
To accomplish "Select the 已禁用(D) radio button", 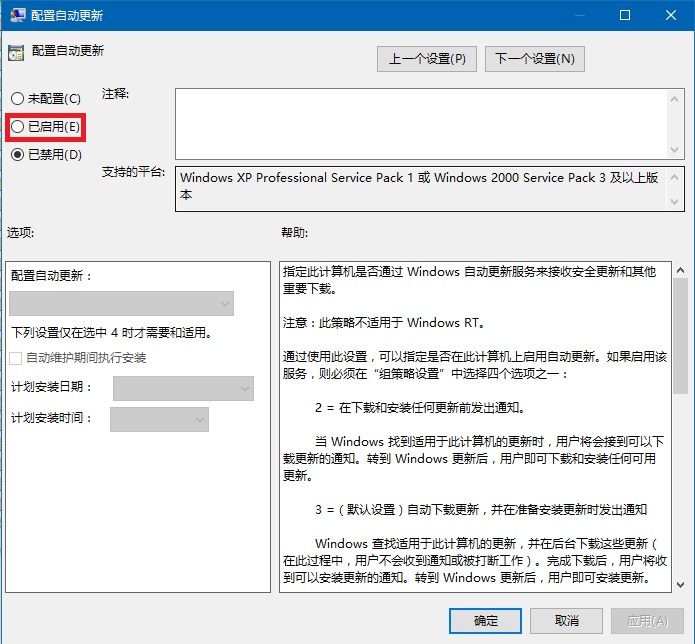I will pyautogui.click(x=17, y=155).
